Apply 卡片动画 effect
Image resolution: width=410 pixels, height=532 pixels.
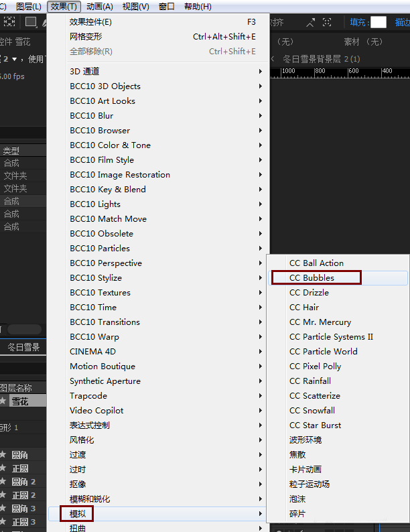[338, 470]
